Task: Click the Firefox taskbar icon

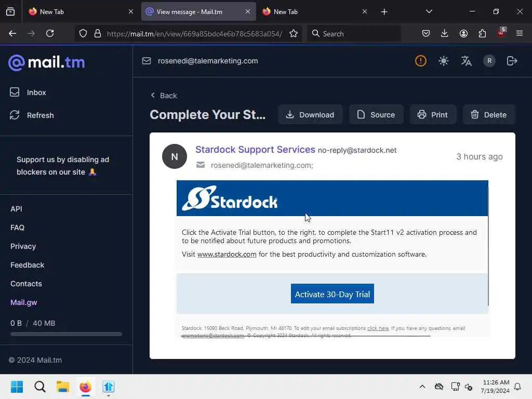Action: [x=86, y=387]
